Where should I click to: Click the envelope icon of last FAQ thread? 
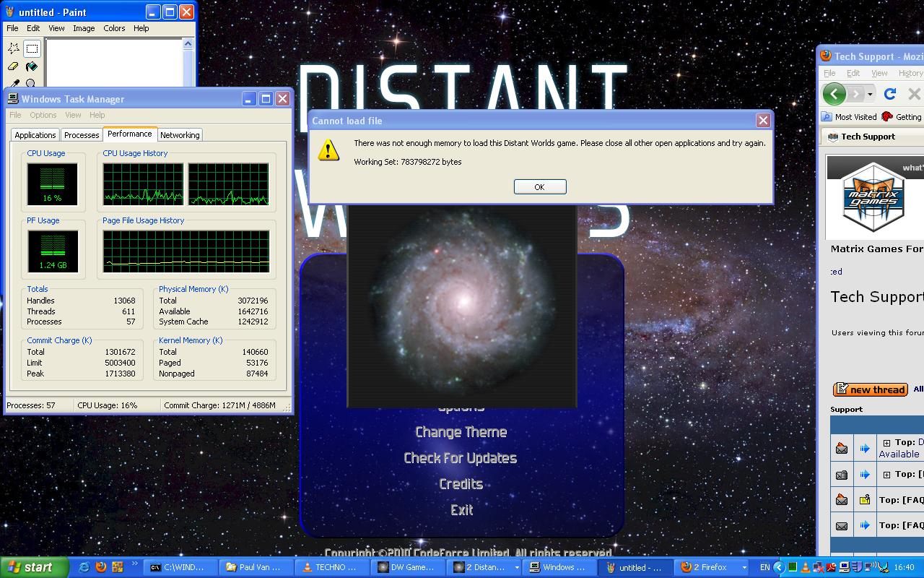[x=842, y=526]
